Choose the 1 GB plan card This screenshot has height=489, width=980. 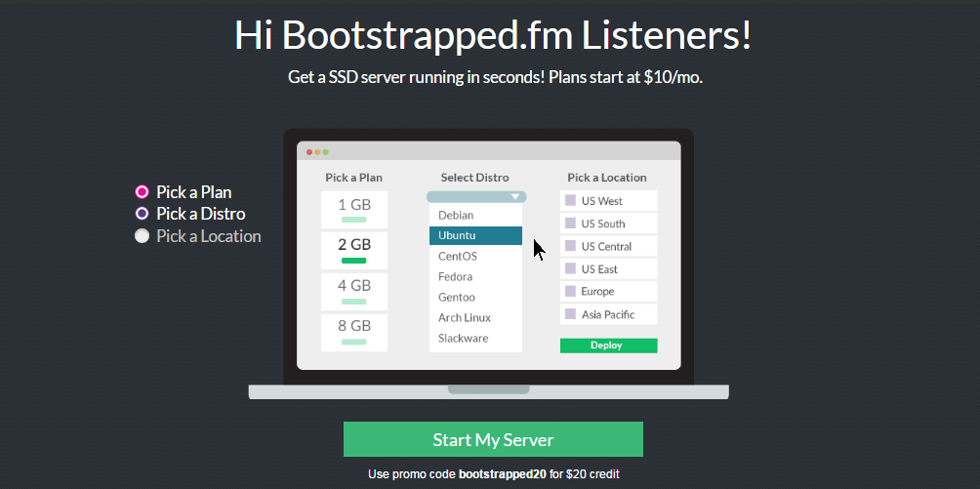(x=354, y=210)
